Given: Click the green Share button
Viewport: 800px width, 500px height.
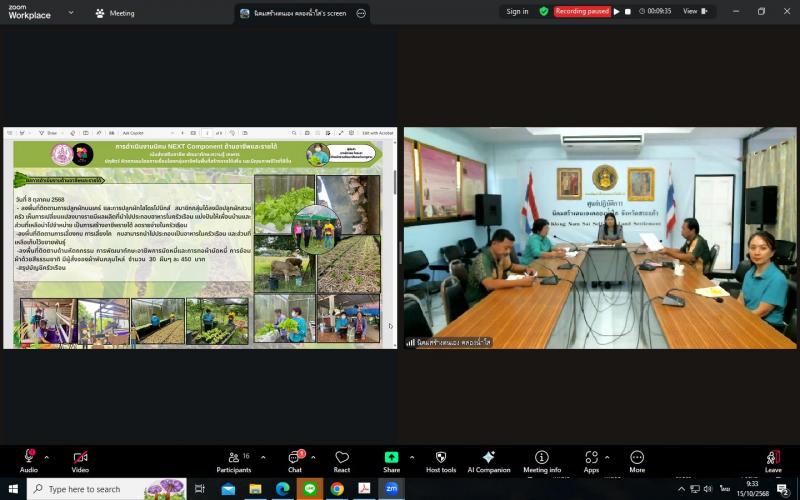Looking at the screenshot, I should click(x=391, y=461).
